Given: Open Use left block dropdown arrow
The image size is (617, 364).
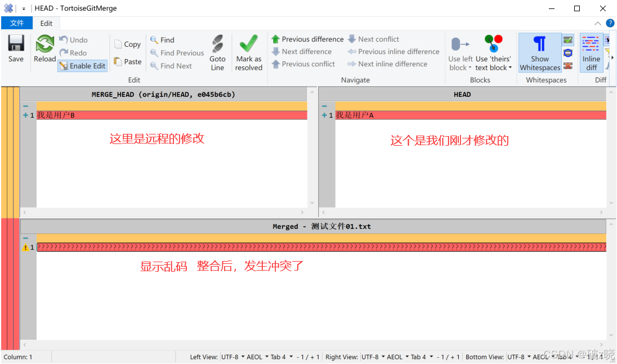Looking at the screenshot, I should [x=470, y=68].
